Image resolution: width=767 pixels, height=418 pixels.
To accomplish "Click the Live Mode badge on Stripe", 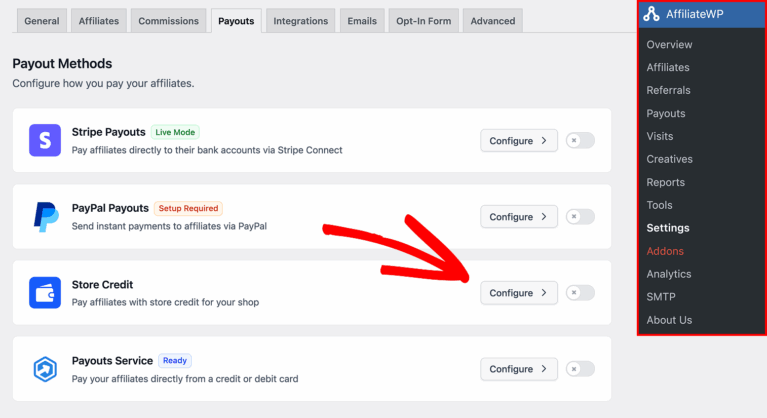I will point(175,132).
